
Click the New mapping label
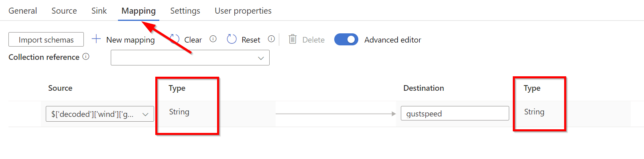130,40
